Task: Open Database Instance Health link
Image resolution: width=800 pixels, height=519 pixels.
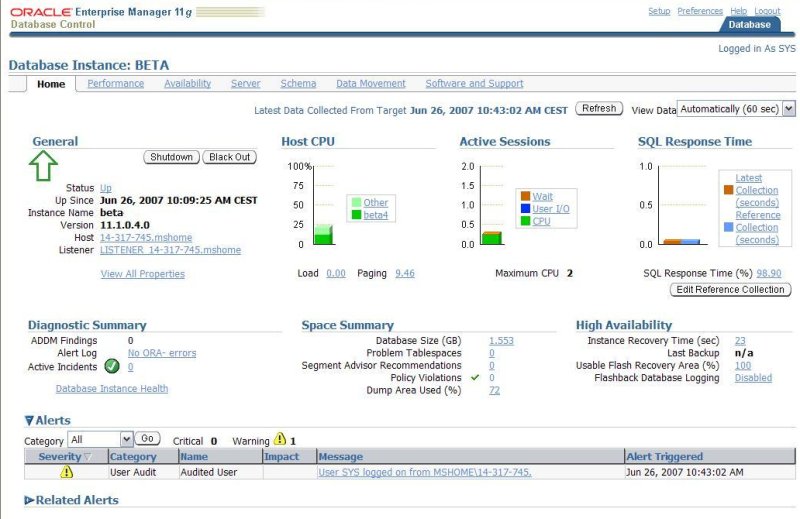Action: pos(112,388)
